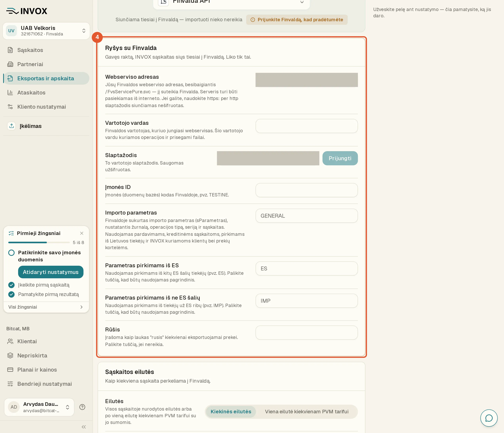This screenshot has width=504, height=433.
Task: Click the Pirmieji žingsniai checklist icon
Action: pos(11,233)
